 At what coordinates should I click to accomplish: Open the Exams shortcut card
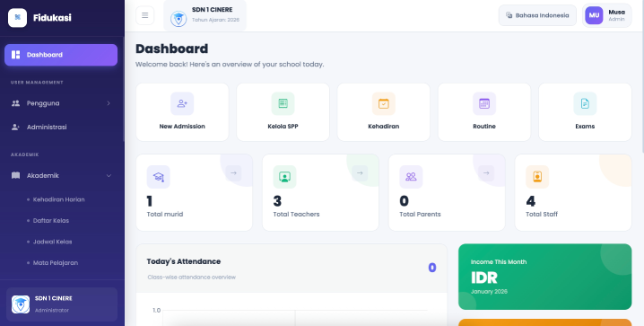585,112
